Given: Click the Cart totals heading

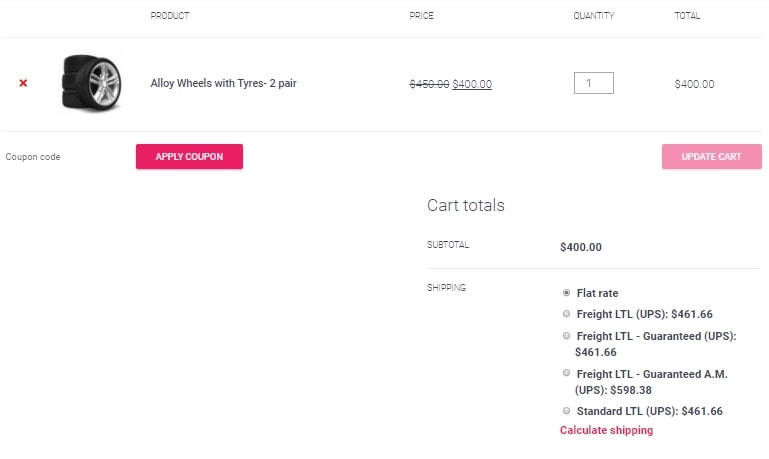Looking at the screenshot, I should 465,205.
